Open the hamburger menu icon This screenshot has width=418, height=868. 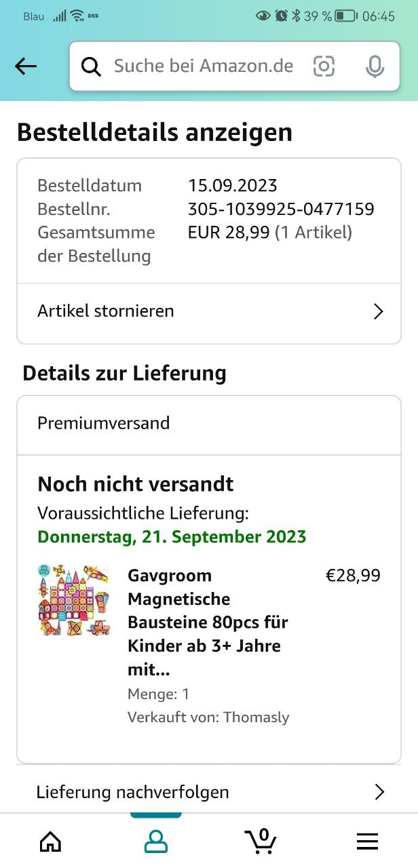tap(367, 842)
